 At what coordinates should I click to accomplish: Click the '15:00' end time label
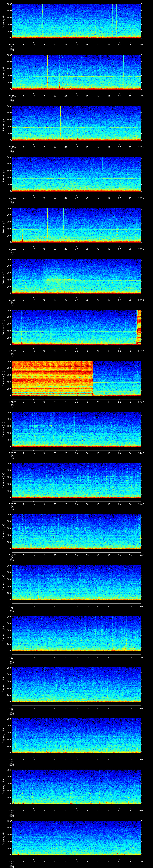(141, 44)
